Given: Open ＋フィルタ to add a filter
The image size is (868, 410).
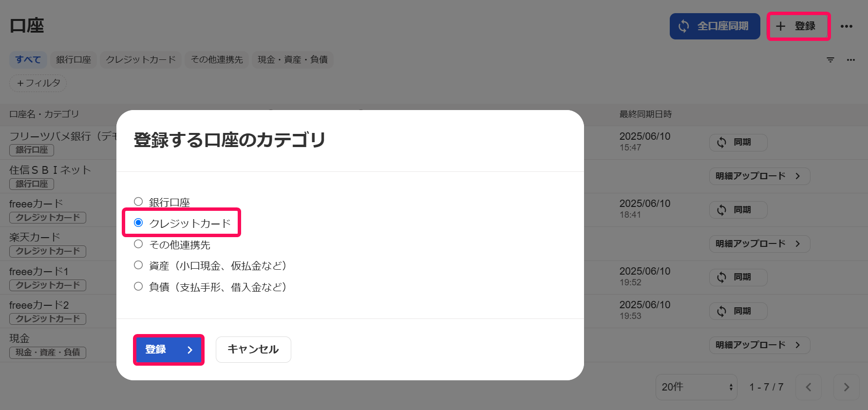Looking at the screenshot, I should (38, 83).
